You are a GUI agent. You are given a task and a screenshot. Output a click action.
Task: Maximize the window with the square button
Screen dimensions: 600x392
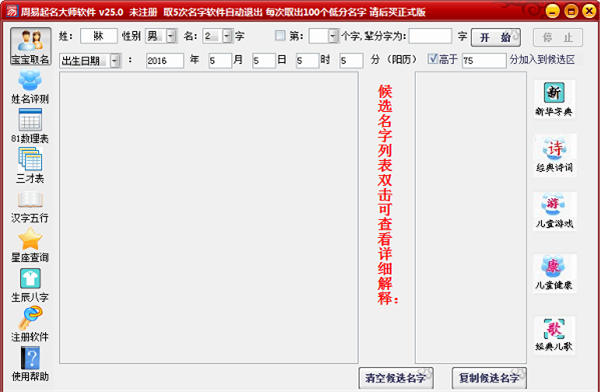pyautogui.click(x=571, y=11)
